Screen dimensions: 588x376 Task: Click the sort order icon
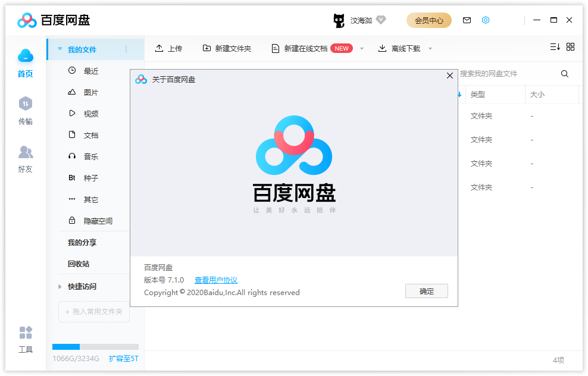tap(555, 47)
